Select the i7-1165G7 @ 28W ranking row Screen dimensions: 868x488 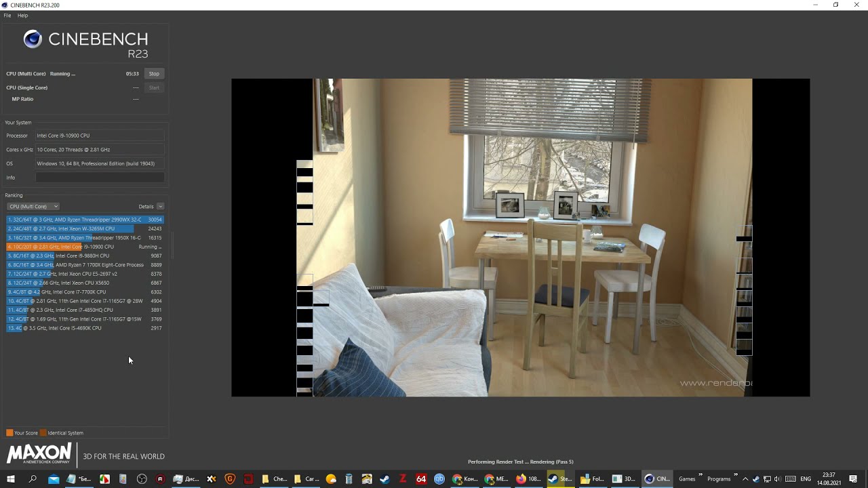85,301
